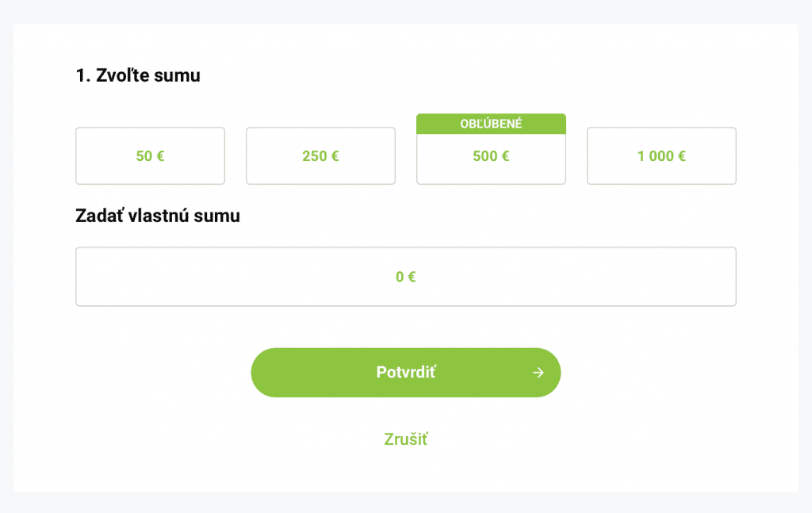Viewport: 812px width, 513px height.
Task: Click the white "Potvrdiť" label text
Action: coord(406,373)
